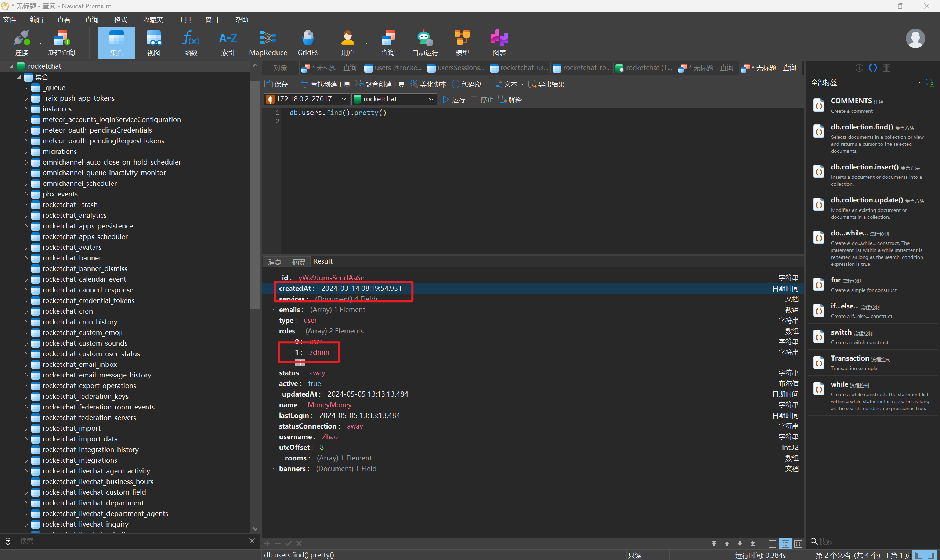This screenshot has width=940, height=560.
Task: Click the 新建查询 (New Query) toolbar icon
Action: coord(61,43)
